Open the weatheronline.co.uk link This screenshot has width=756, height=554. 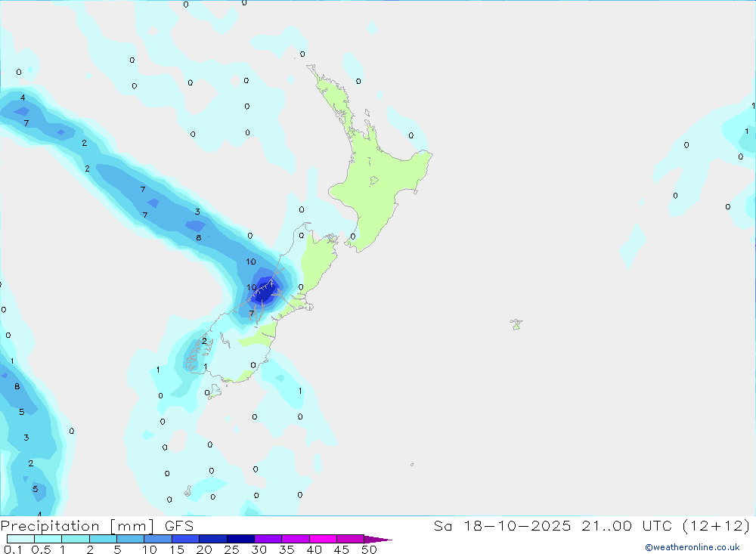692,547
